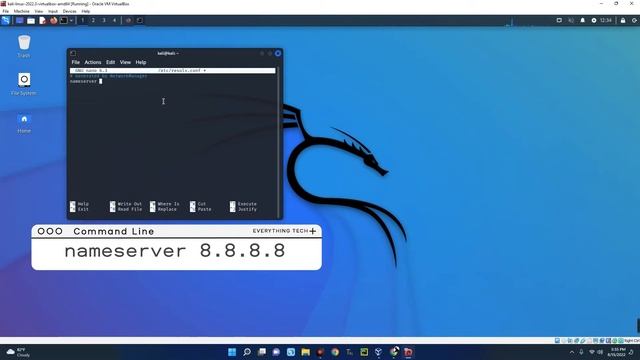Viewport: 640px width, 360px height.
Task: Click the show desktop icon in Kali panel
Action: tap(19, 20)
